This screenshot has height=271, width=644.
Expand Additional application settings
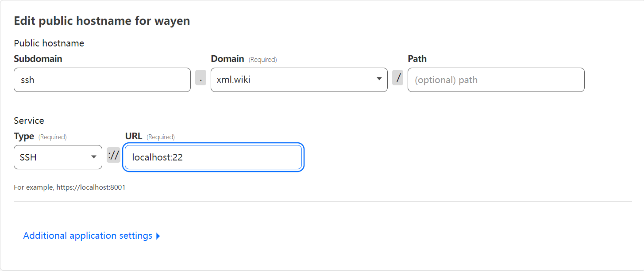coord(91,235)
